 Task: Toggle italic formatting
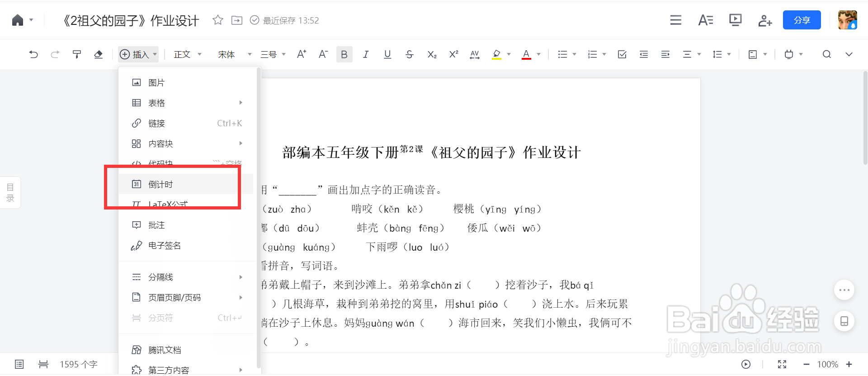(x=366, y=54)
